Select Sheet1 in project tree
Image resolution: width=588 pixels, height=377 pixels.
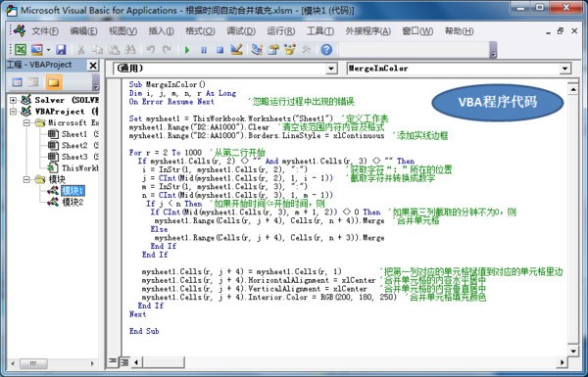[x=74, y=134]
